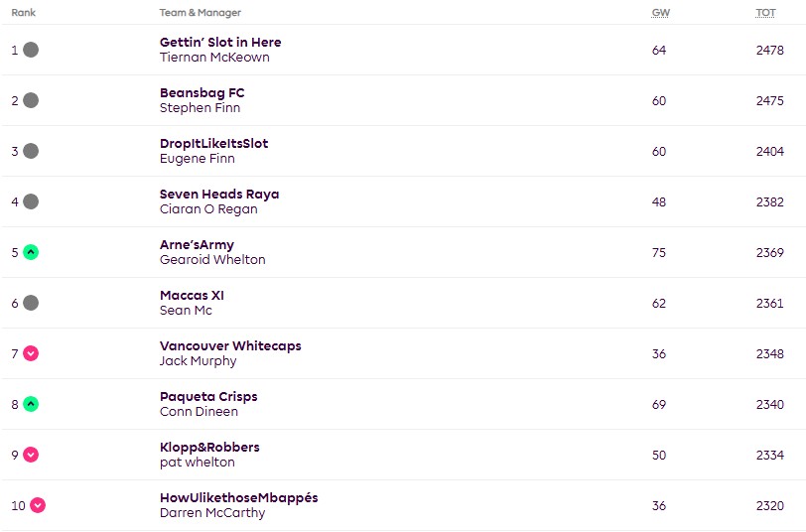Click the pink down-arrow icon beside rank 7
Screen dimensions: 806x532
[31, 353]
